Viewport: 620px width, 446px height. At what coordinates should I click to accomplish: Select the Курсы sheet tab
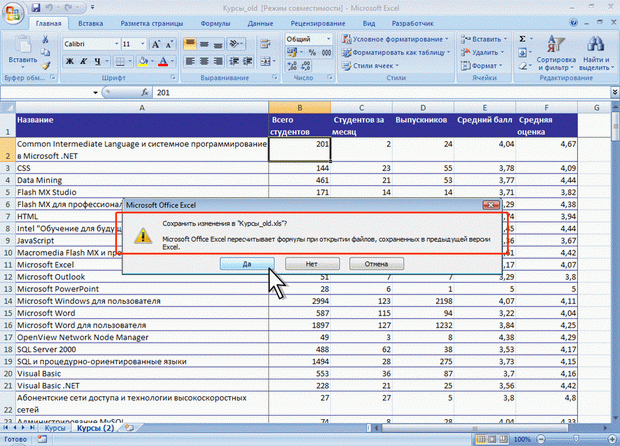tap(55, 428)
